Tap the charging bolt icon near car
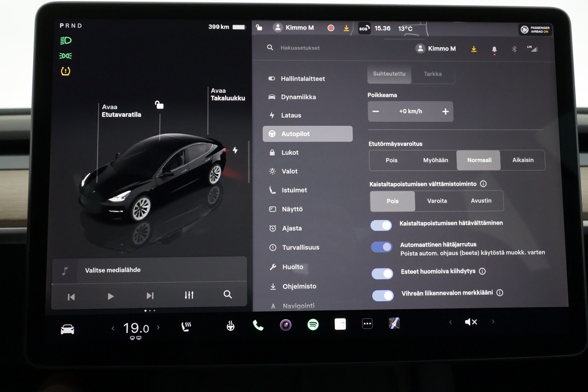Image resolution: width=588 pixels, height=392 pixels. click(235, 150)
